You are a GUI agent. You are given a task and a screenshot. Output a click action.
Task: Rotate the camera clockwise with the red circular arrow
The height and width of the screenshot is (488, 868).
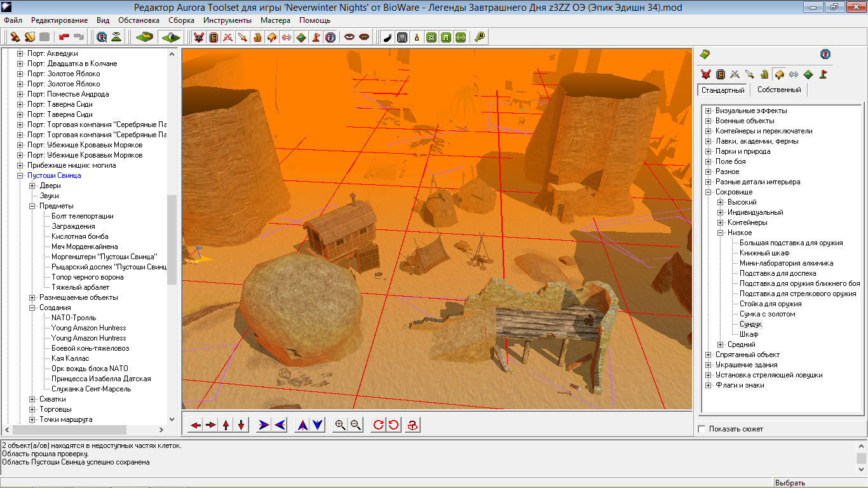pos(379,425)
